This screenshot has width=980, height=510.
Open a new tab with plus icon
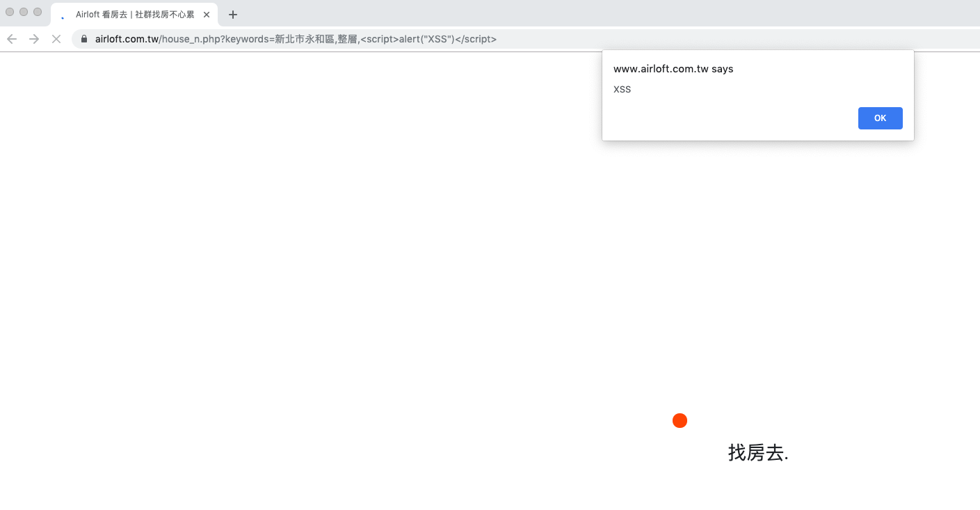coord(233,15)
